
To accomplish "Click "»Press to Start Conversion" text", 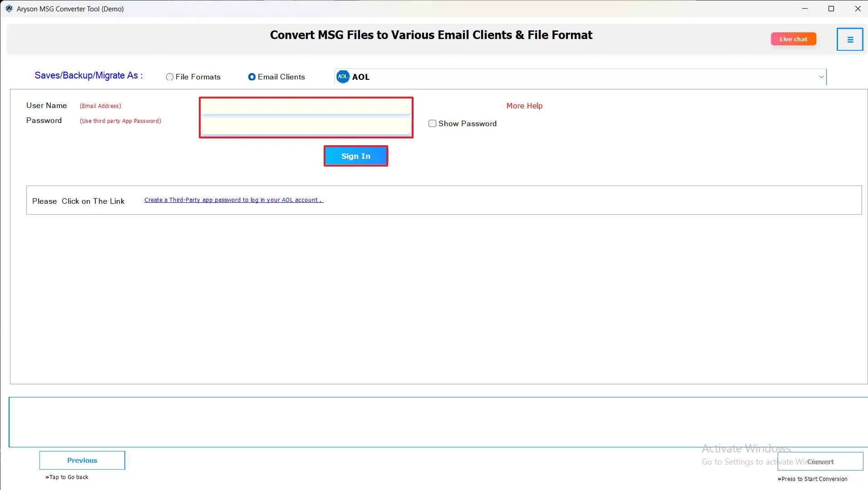I will click(x=813, y=479).
